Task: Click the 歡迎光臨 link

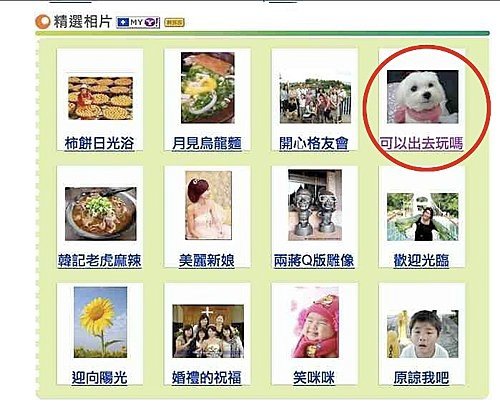Action: (421, 261)
